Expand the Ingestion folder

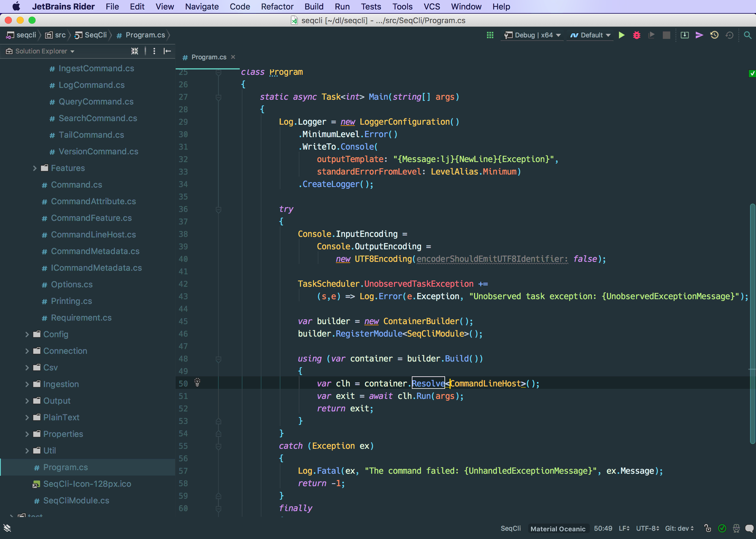(27, 384)
